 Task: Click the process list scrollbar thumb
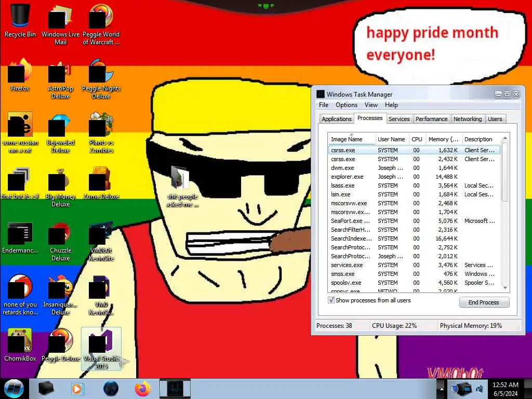click(505, 172)
